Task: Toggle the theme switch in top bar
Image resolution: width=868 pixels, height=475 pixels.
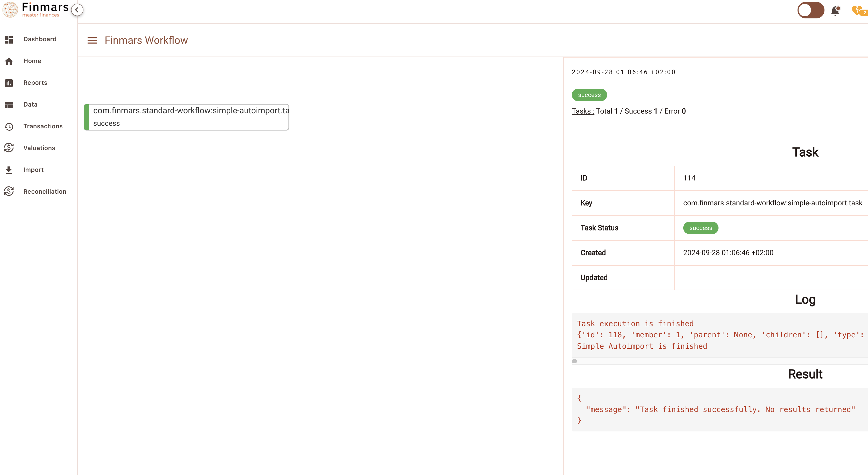Action: [810, 10]
